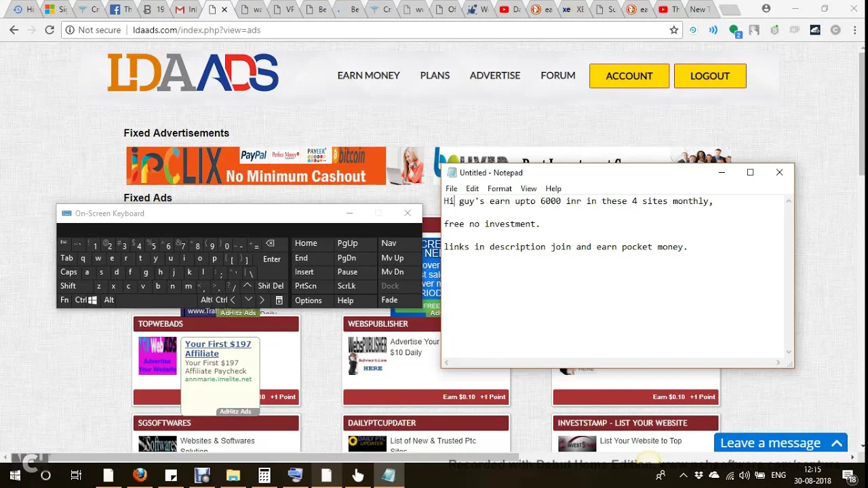Click the Notepad text line 'free no investment.'
The height and width of the screenshot is (488, 868).
[492, 224]
